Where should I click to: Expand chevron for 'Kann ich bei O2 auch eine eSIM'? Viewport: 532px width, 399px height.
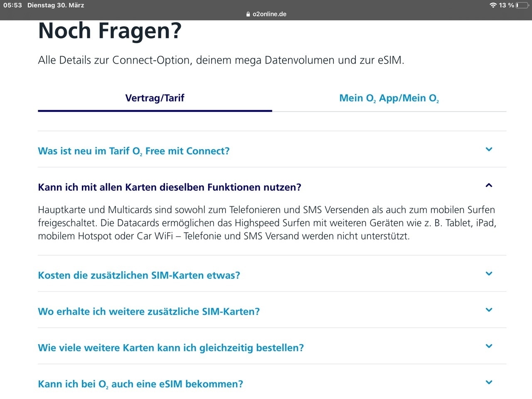click(x=489, y=382)
